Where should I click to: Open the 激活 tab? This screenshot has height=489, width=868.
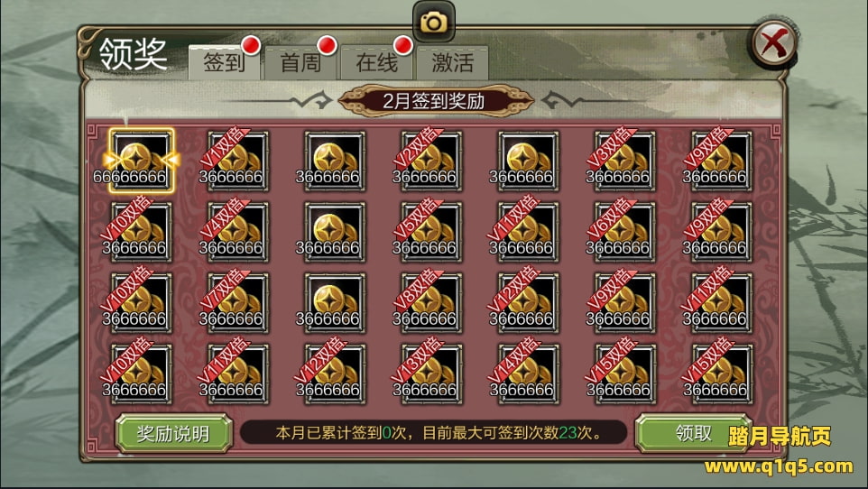point(452,62)
